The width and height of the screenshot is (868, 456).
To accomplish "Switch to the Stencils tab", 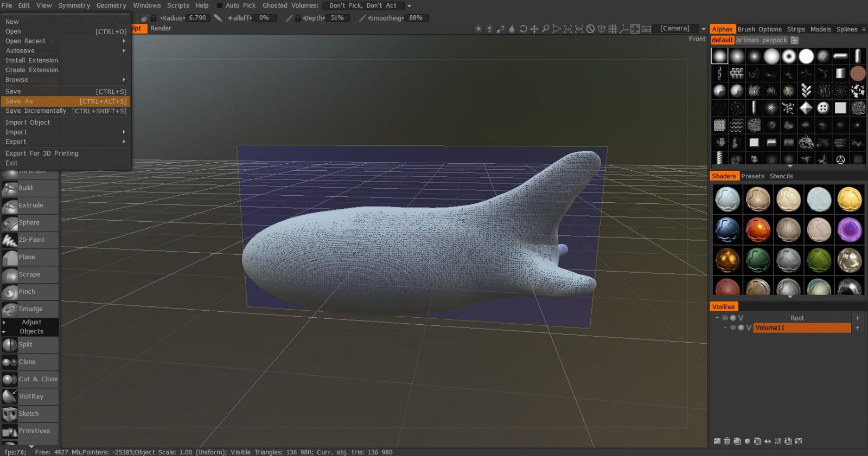I will (781, 176).
